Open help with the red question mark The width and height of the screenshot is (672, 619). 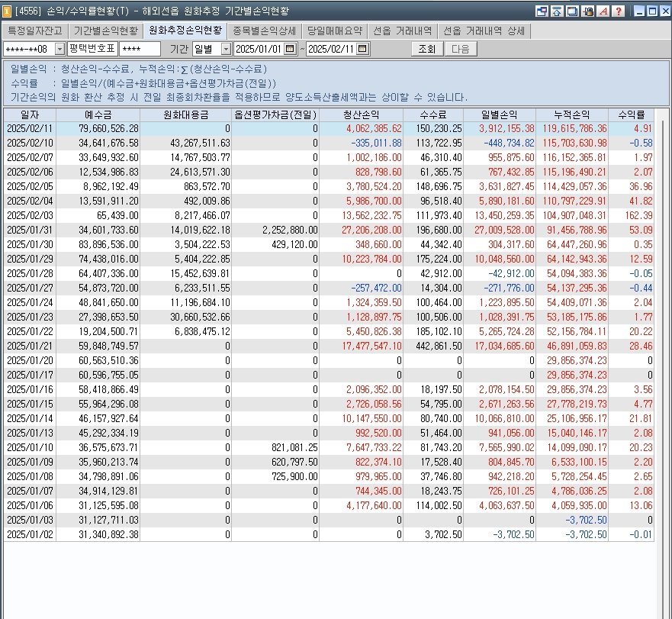click(619, 11)
